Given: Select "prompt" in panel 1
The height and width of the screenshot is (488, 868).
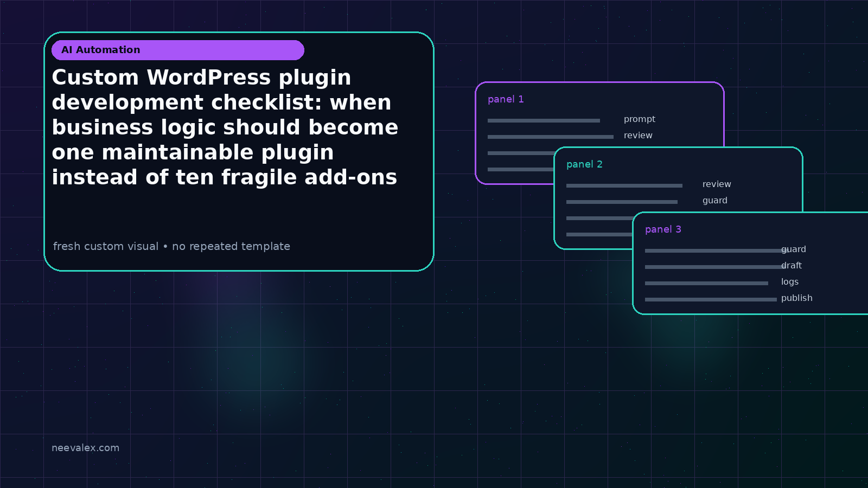Looking at the screenshot, I should [640, 119].
